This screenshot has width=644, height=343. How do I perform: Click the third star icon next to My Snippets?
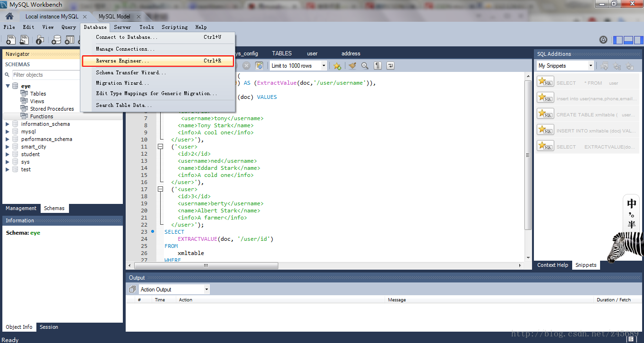[x=630, y=66]
